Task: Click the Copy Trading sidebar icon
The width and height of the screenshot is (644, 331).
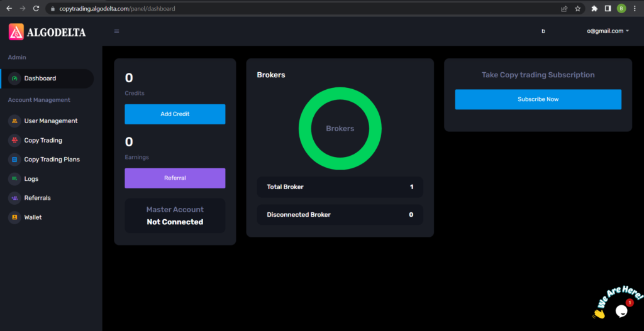Action: click(14, 141)
